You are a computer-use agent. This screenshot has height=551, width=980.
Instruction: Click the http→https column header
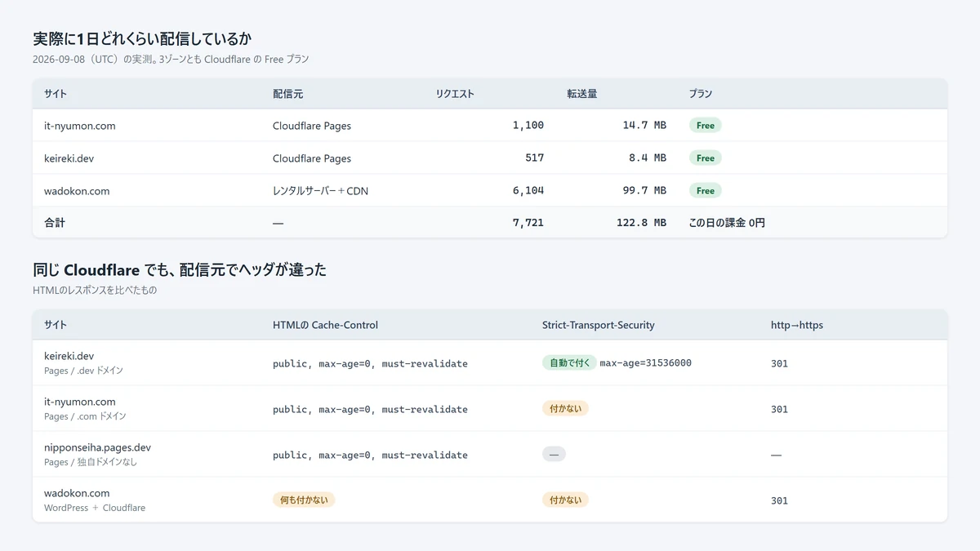(x=797, y=325)
